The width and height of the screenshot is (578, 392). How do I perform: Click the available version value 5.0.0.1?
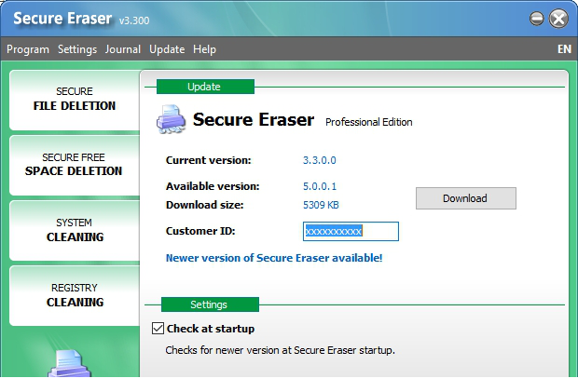click(x=320, y=186)
